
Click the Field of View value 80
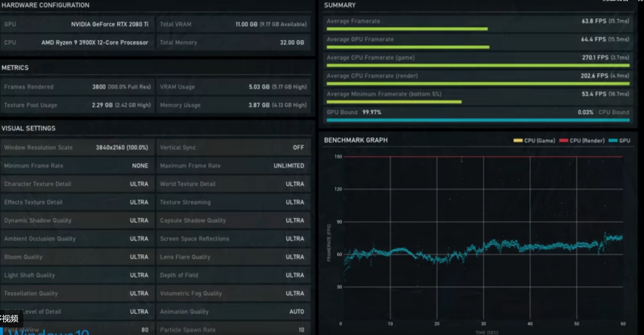[x=145, y=330]
